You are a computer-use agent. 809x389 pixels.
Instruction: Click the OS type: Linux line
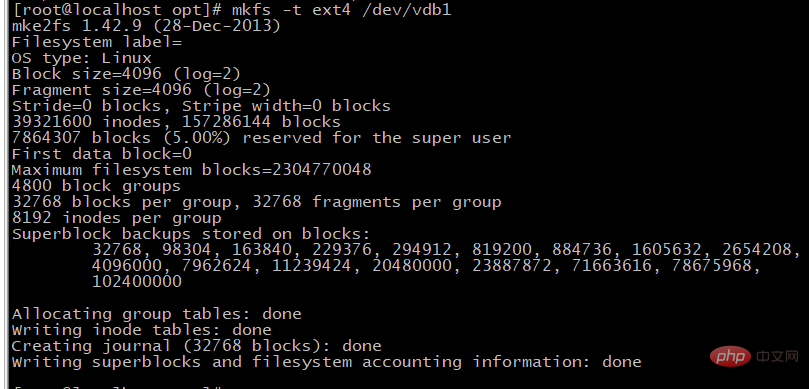tap(82, 58)
